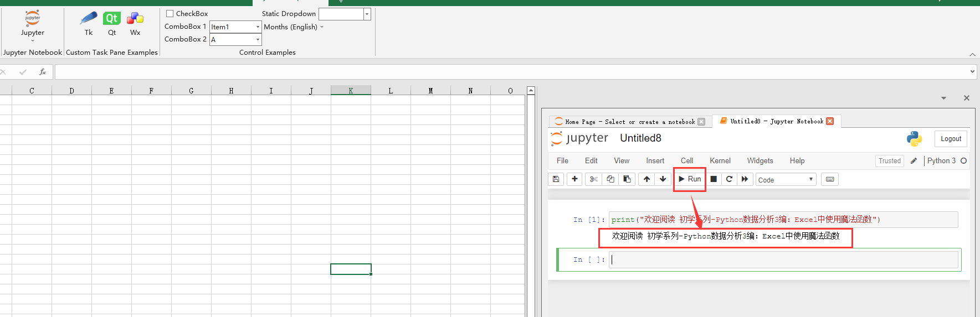Rename notebook via Untitled8 title
This screenshot has width=980, height=317.
click(640, 138)
